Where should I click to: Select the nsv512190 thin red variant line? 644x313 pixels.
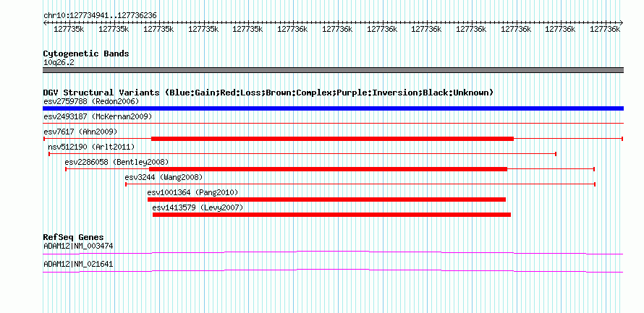click(x=302, y=154)
